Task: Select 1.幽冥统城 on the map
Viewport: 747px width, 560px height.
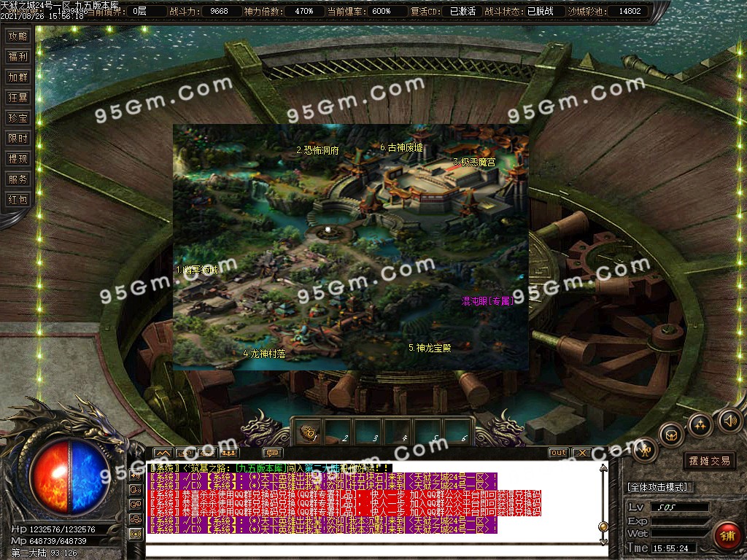Action: click(x=197, y=270)
